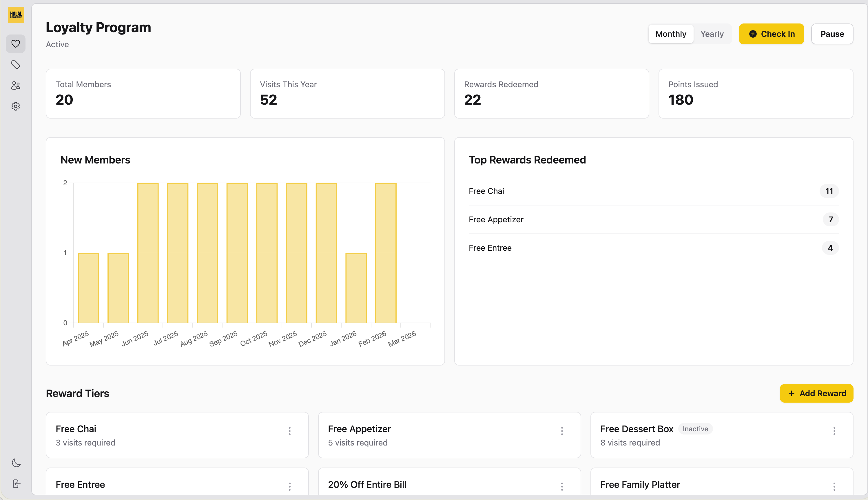Open the Loyalty heart icon in the sidebar
Viewport: 868px width, 500px height.
[16, 43]
